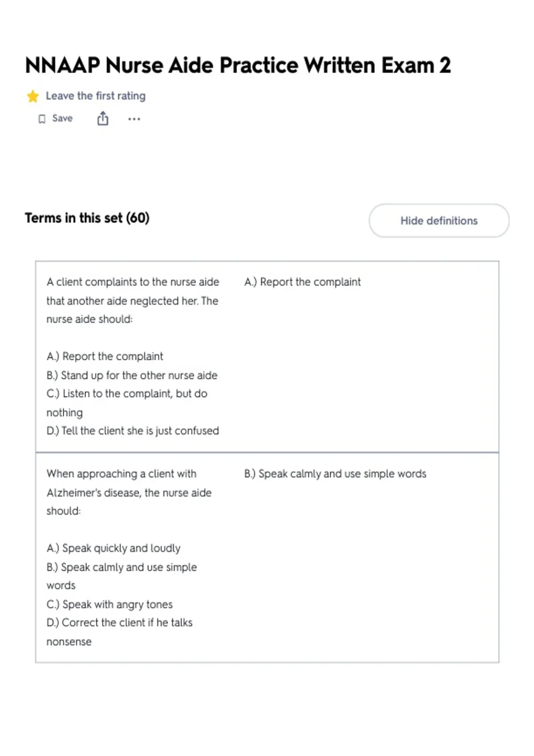Click the yellow star rating icon
The height and width of the screenshot is (756, 534).
click(32, 96)
